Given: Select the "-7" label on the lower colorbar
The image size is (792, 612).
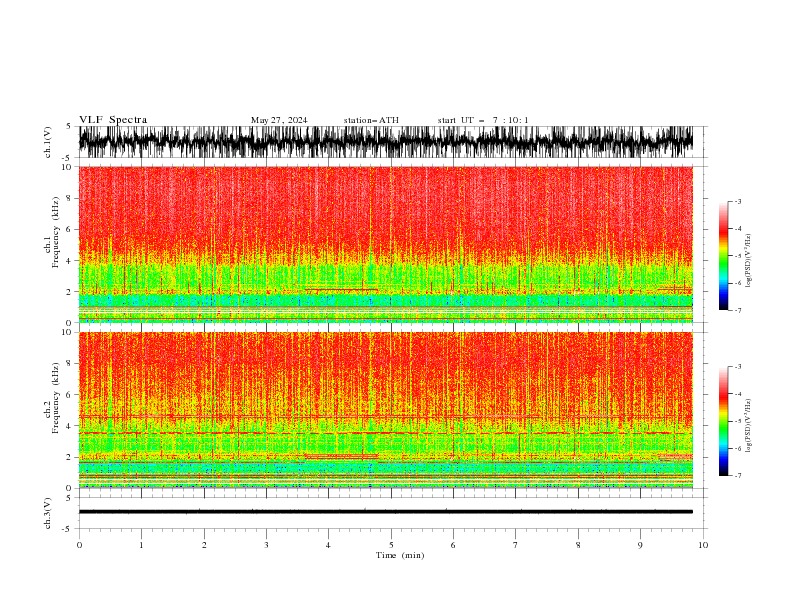Looking at the screenshot, I should pos(737,476).
